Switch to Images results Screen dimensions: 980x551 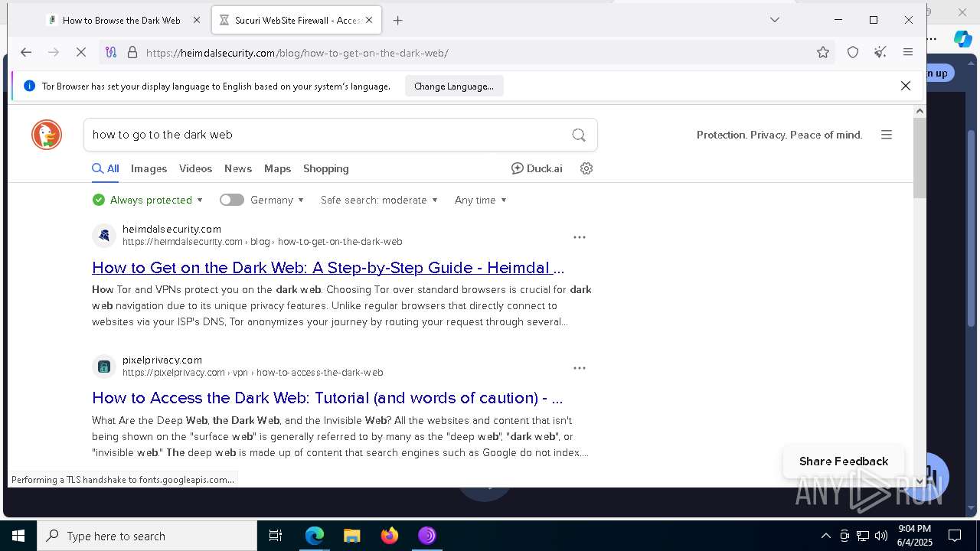(x=149, y=168)
